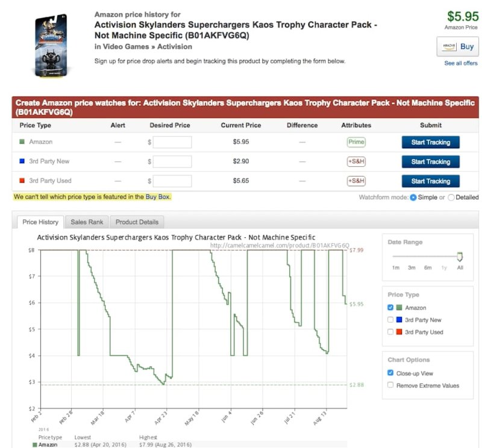Set date range to 1m

coord(396,267)
